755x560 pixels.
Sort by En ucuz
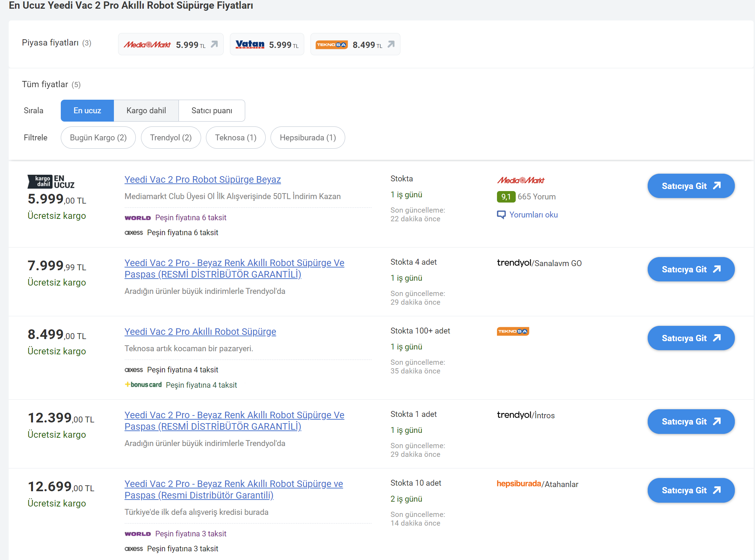[87, 110]
